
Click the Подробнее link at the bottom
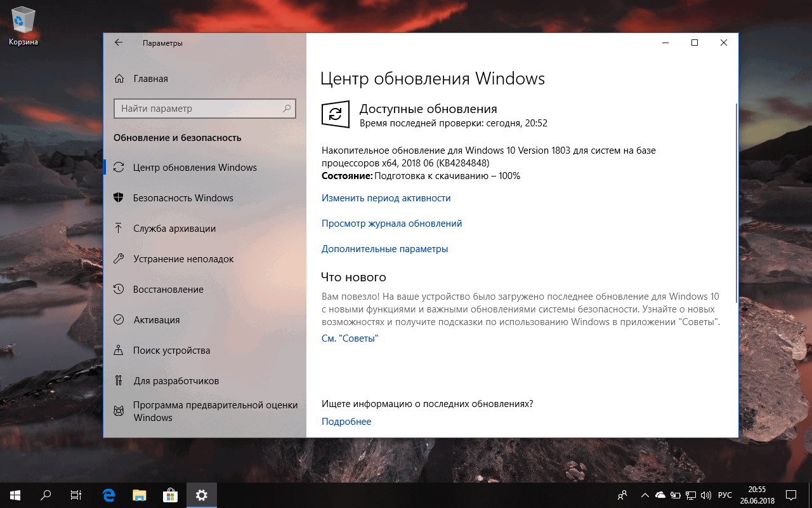point(346,421)
